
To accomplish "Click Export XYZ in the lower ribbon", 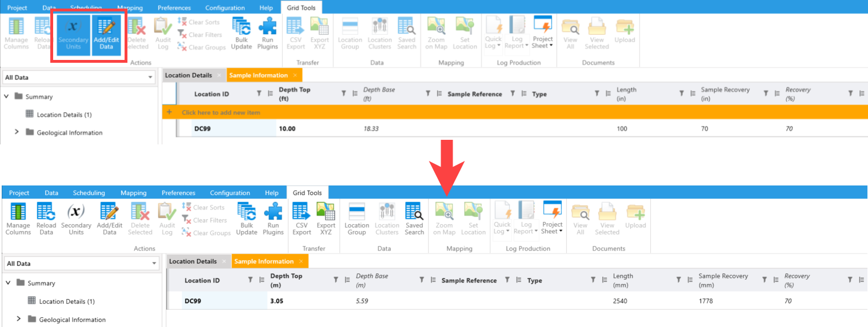I will click(326, 219).
